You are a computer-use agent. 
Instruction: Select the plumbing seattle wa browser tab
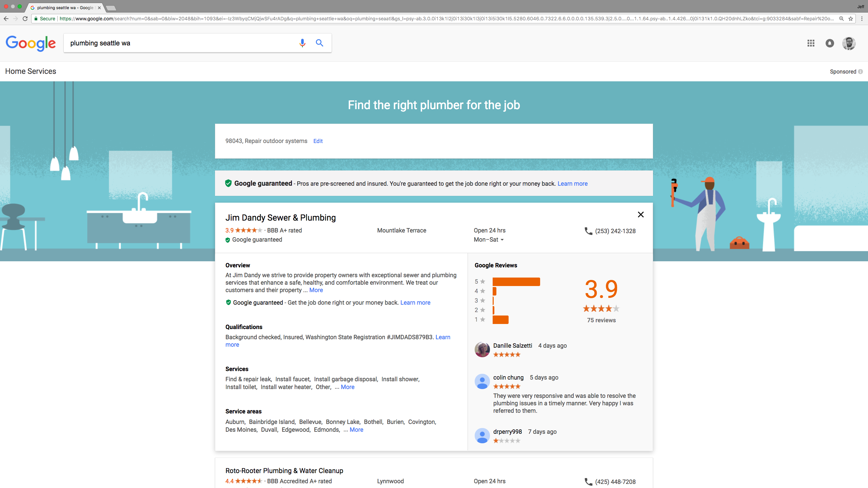pyautogui.click(x=65, y=7)
